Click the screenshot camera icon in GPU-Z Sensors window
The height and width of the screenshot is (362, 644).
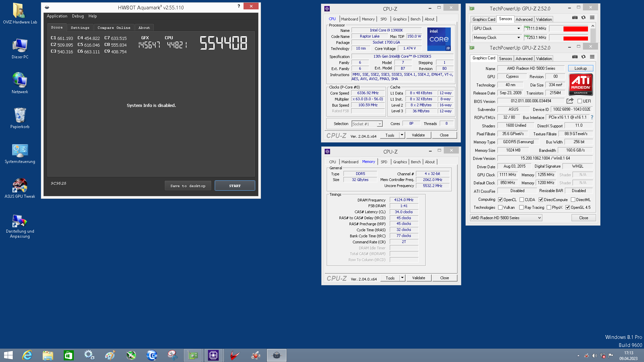[x=575, y=17]
